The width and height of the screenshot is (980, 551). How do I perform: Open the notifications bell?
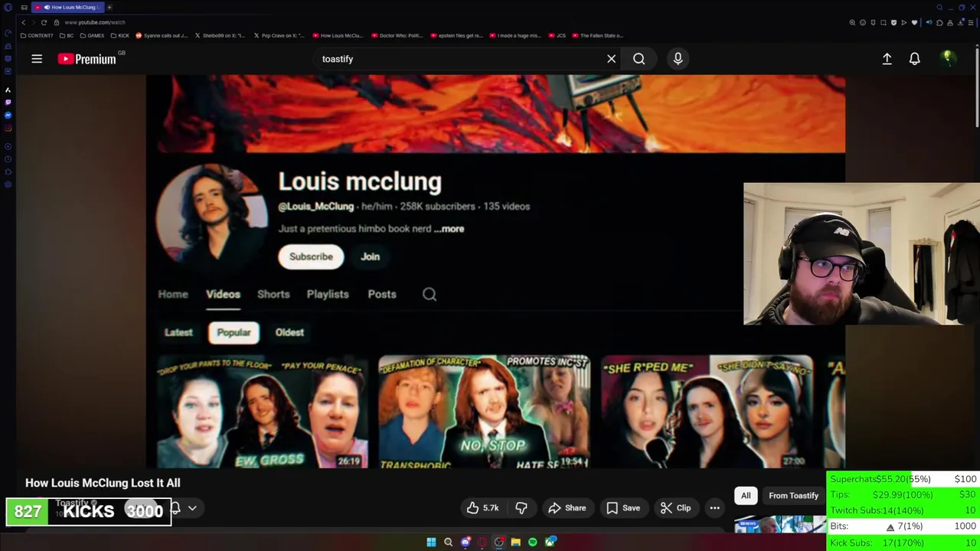pos(914,59)
